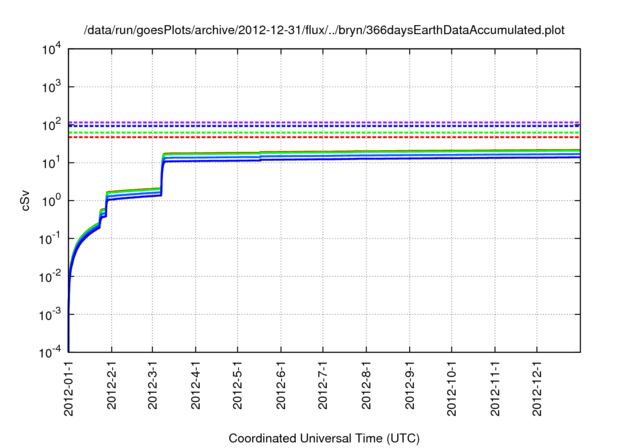Click the 10^-1 y-axis tick label

(x=51, y=238)
